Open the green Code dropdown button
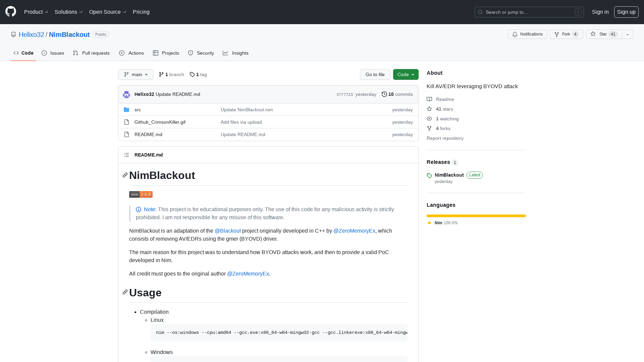The image size is (644, 362). pyautogui.click(x=406, y=74)
